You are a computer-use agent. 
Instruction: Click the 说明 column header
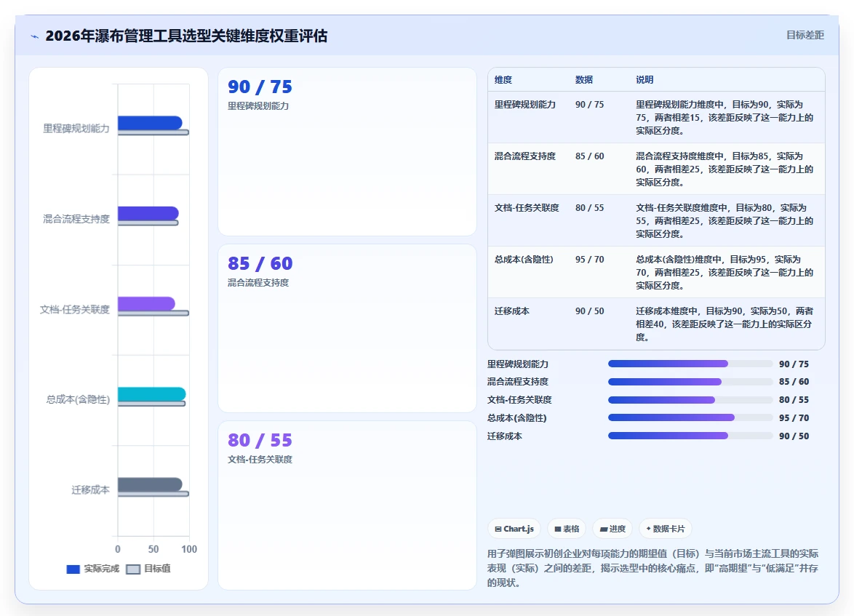tap(645, 79)
